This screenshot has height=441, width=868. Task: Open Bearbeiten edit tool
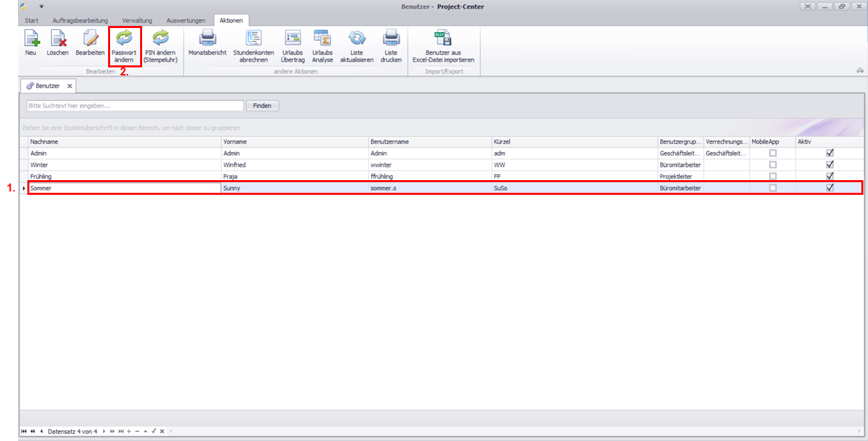90,39
